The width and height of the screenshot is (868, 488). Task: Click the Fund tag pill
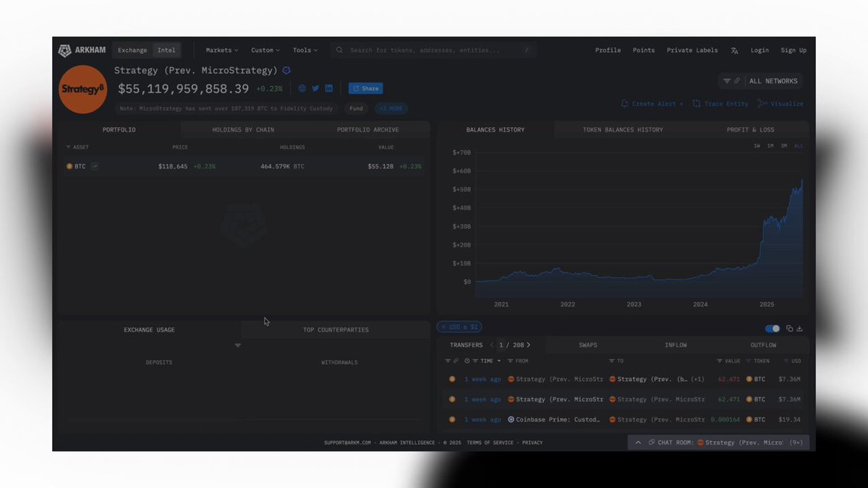356,108
